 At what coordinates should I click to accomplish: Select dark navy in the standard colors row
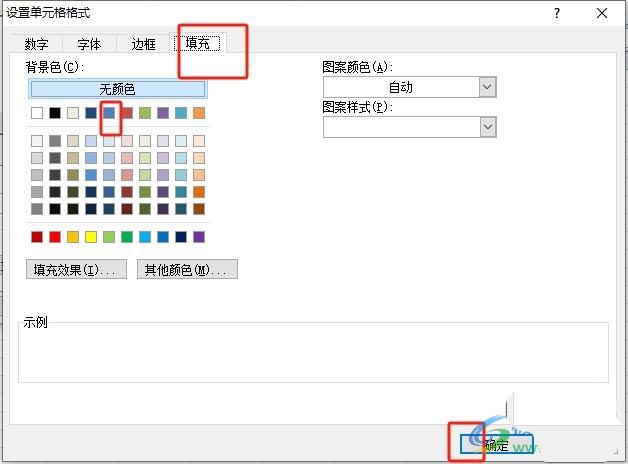click(x=181, y=237)
